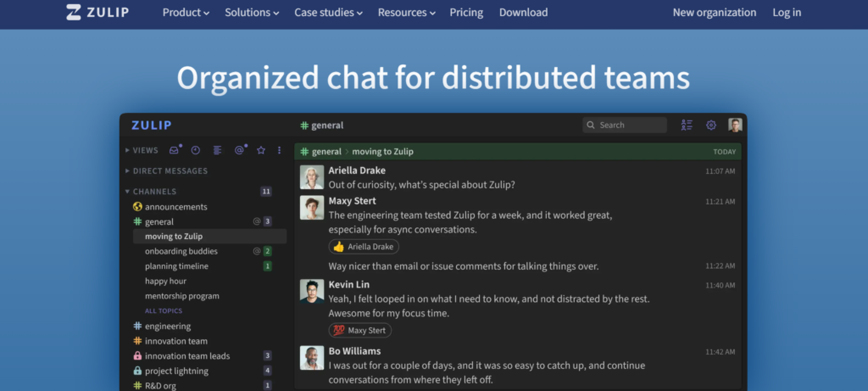Select the onboarding buddies topic
Image resolution: width=868 pixels, height=391 pixels.
pos(181,251)
